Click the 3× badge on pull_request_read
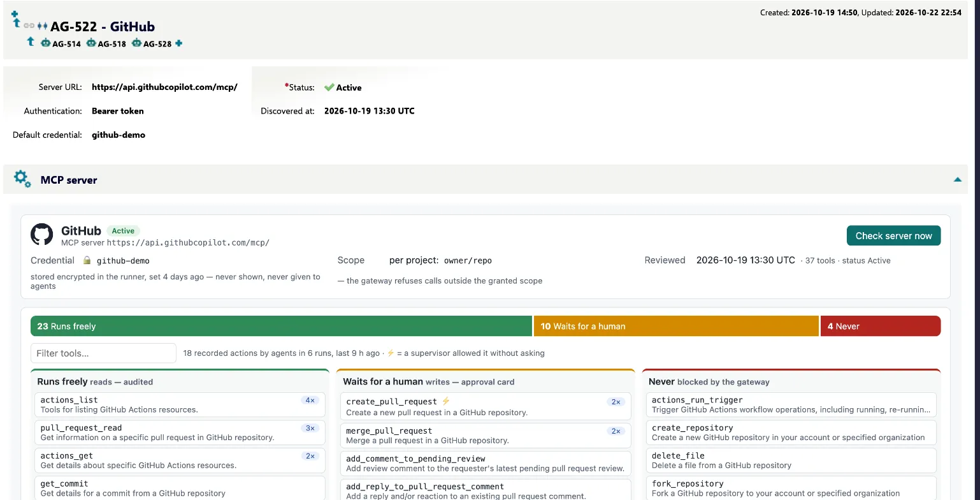The width and height of the screenshot is (980, 500). [x=310, y=428]
